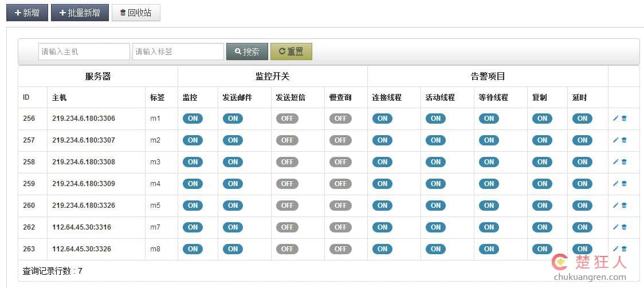Screen dimensions: 644x288
Task: Click edit pencil for 112.64.45.30:3316
Action: pos(615,227)
